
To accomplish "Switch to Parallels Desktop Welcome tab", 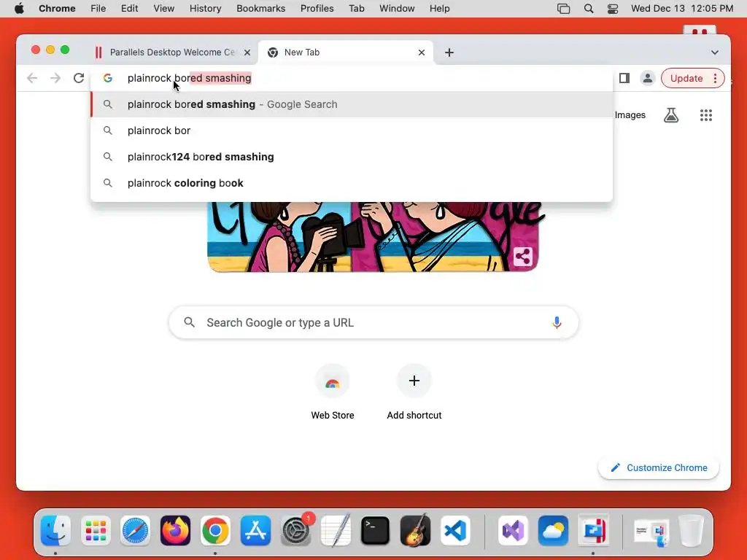I will (172, 52).
